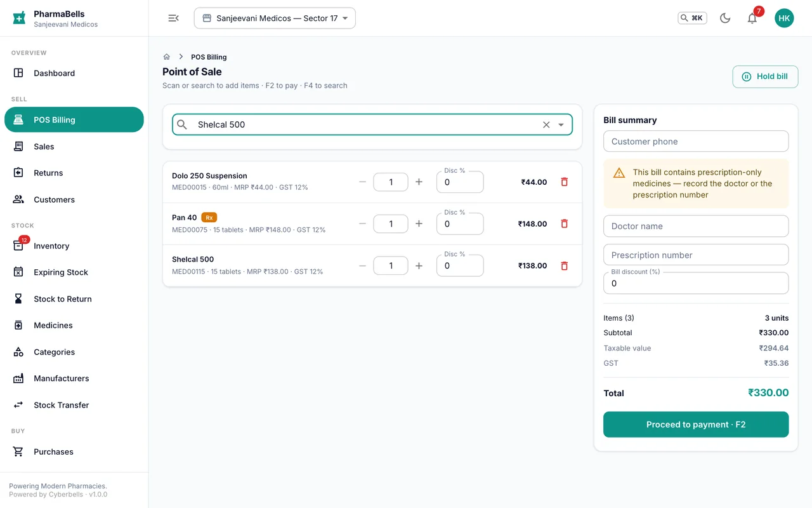Open the HK user avatar menu
The image size is (812, 508).
pos(784,18)
